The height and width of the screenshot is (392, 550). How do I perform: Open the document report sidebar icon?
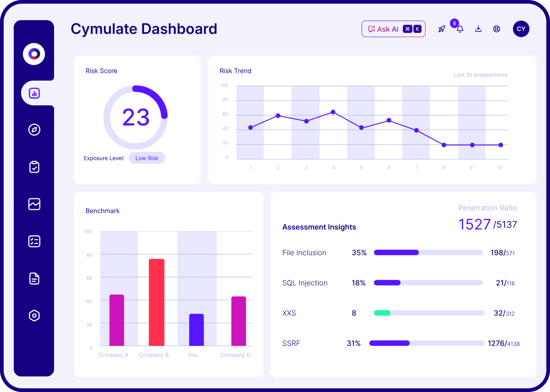34,278
